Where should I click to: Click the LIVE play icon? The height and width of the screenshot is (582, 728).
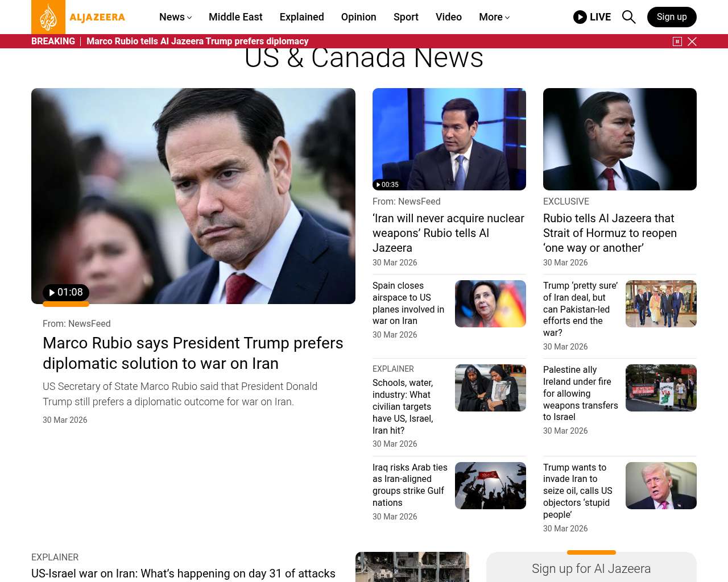click(x=580, y=17)
